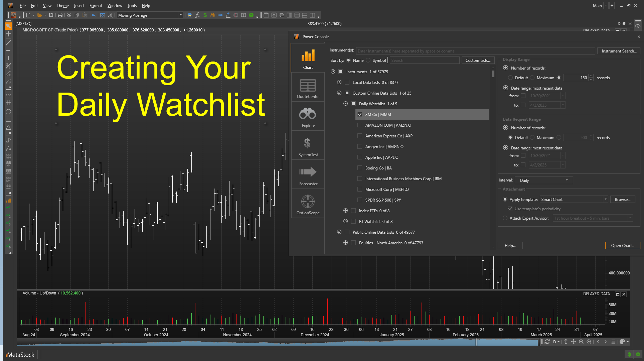
Task: Open the Interval dropdown showing Daily
Action: 567,180
